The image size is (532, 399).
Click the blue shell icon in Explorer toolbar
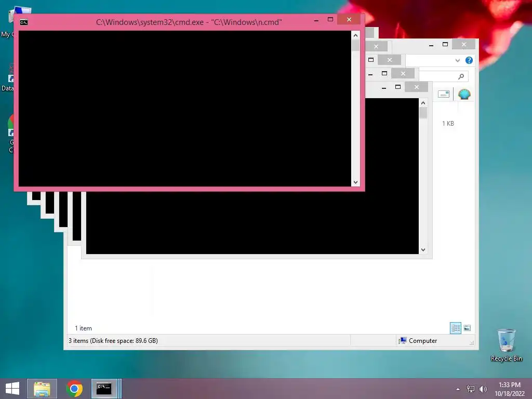(464, 94)
